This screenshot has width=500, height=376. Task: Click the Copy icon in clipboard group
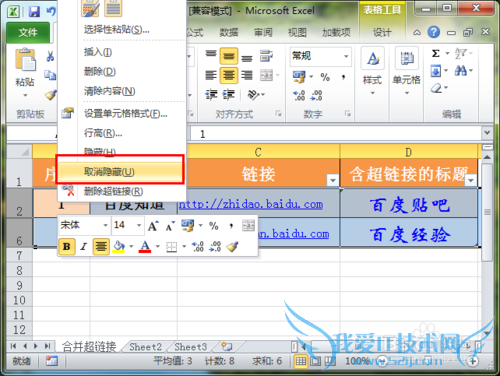(x=50, y=75)
